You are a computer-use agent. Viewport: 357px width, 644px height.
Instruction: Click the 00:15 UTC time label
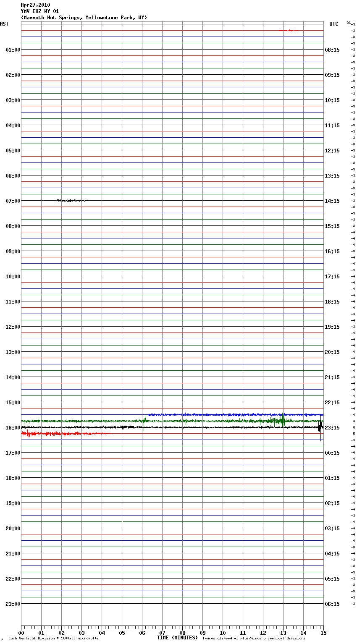pyautogui.click(x=332, y=453)
